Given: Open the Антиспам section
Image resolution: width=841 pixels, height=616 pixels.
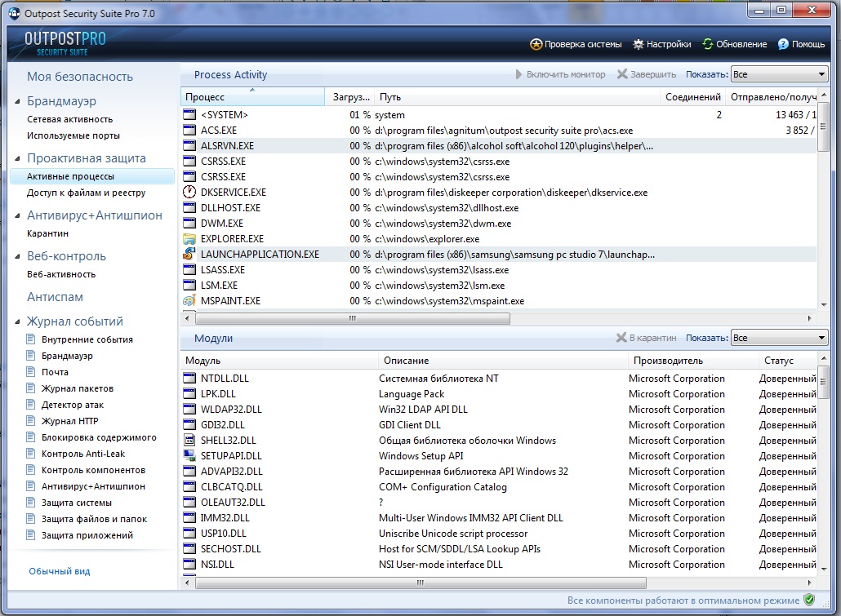Looking at the screenshot, I should pos(55,296).
